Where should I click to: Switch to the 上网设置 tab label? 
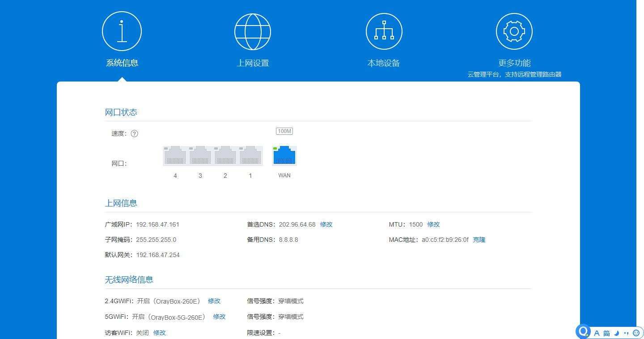(x=253, y=63)
